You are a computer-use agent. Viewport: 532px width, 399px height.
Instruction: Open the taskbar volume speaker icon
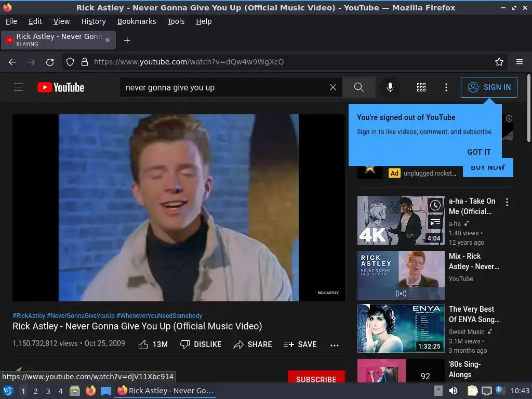(x=453, y=391)
